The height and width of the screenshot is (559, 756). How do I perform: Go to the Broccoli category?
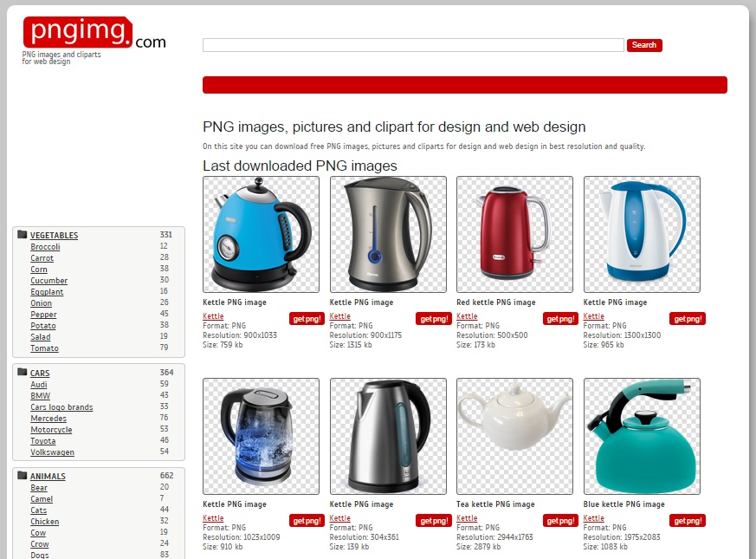coord(45,247)
